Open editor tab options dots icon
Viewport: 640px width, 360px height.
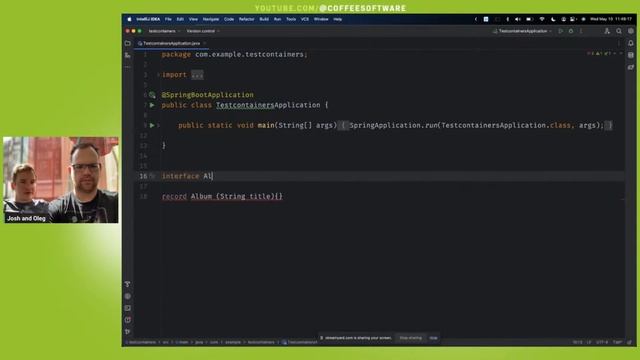[x=619, y=43]
